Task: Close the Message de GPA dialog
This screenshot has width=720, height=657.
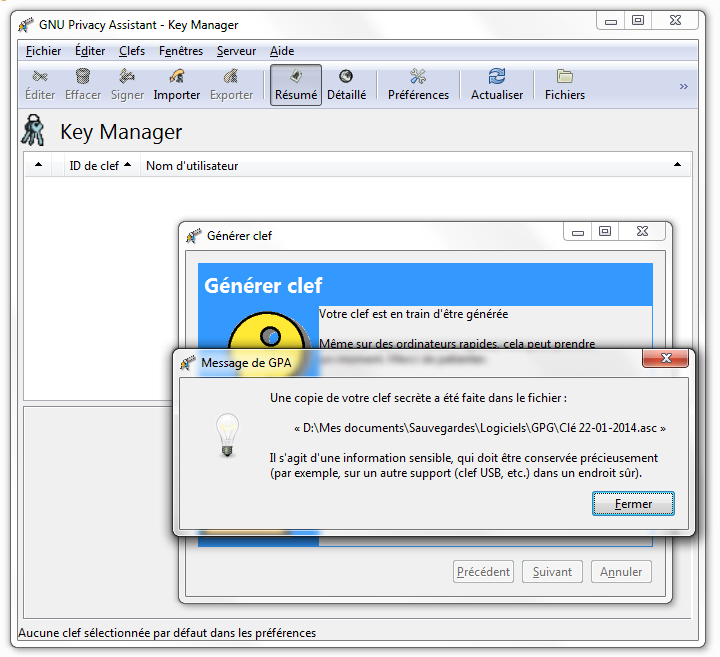Action: pyautogui.click(x=665, y=358)
